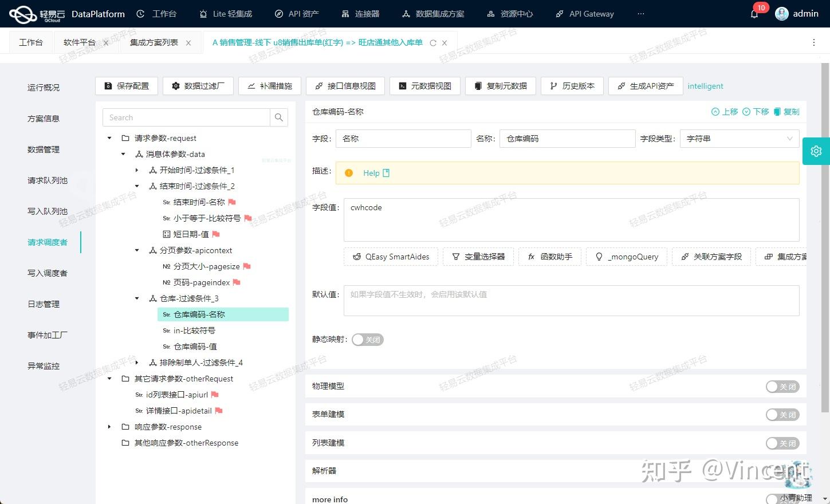830x504 pixels.
Task: Enable the 物理模型 switch
Action: (782, 386)
